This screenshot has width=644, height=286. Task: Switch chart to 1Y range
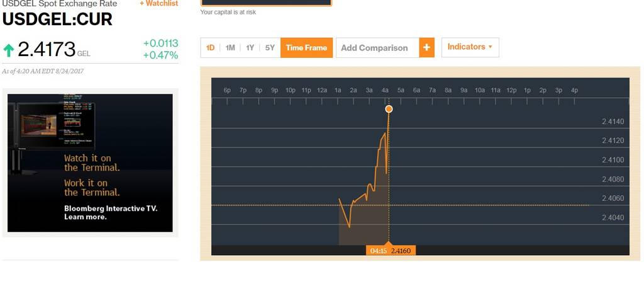coord(250,48)
